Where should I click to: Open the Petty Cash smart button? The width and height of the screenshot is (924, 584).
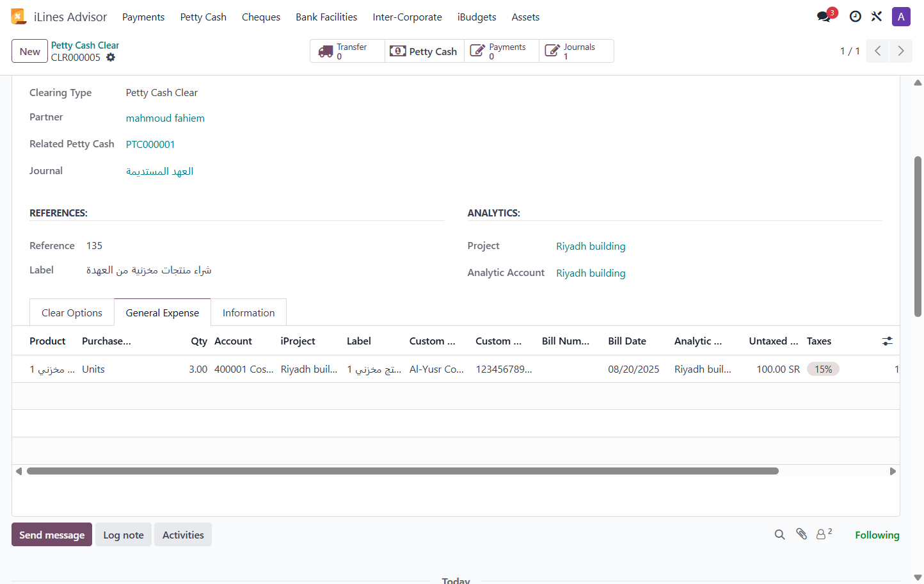tap(424, 51)
